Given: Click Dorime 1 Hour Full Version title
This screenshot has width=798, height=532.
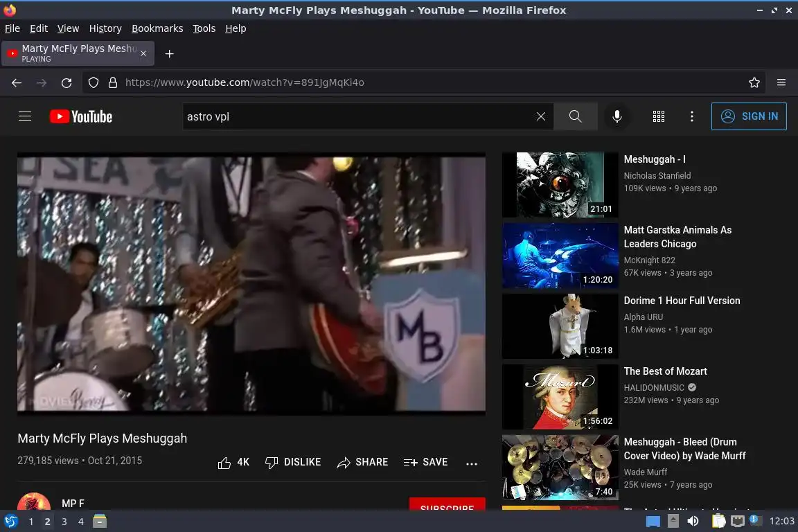Looking at the screenshot, I should (682, 301).
